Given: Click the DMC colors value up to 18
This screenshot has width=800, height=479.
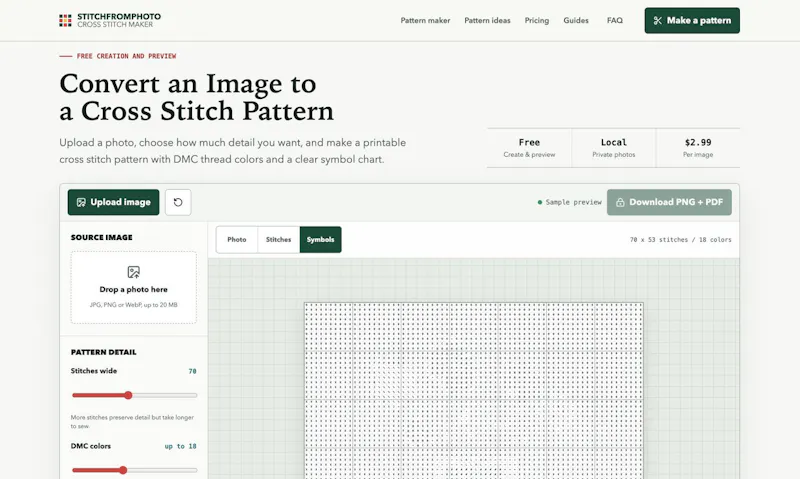Looking at the screenshot, I should pyautogui.click(x=180, y=446).
